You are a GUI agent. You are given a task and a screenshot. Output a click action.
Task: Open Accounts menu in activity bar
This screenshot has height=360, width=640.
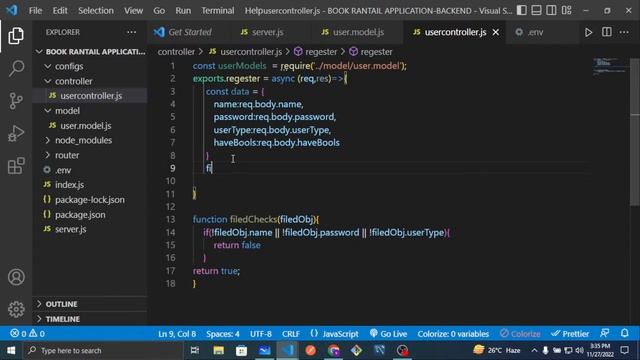[x=16, y=277]
